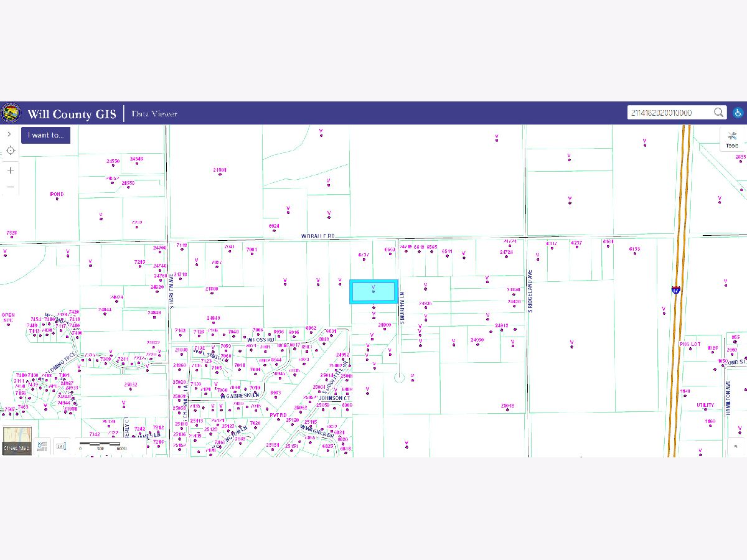Click parcel labeled 21564

(x=219, y=170)
